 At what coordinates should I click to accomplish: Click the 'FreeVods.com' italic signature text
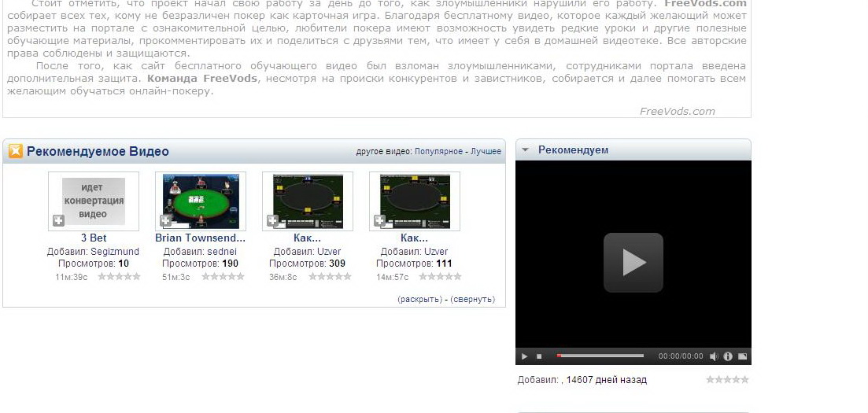677,111
